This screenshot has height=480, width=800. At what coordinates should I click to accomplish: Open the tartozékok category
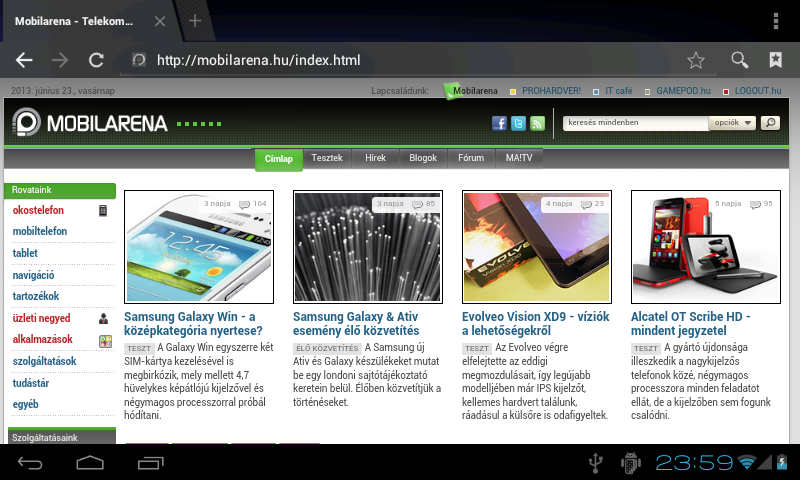point(36,296)
